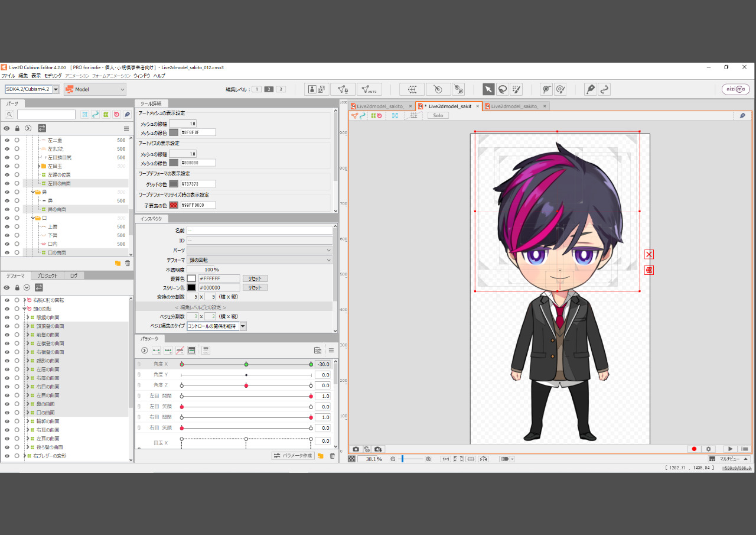756x535 pixels.
Task: Expand the 眼鏡の曲面 deformer
Action: 28,317
